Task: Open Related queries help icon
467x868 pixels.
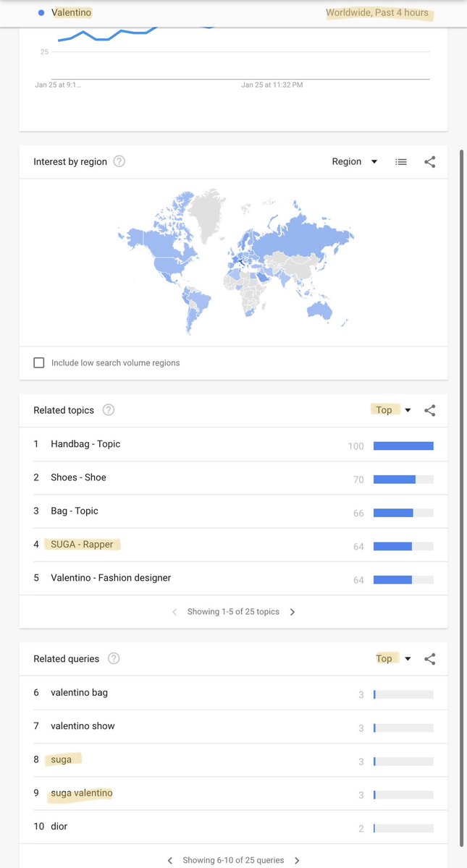Action: click(114, 658)
